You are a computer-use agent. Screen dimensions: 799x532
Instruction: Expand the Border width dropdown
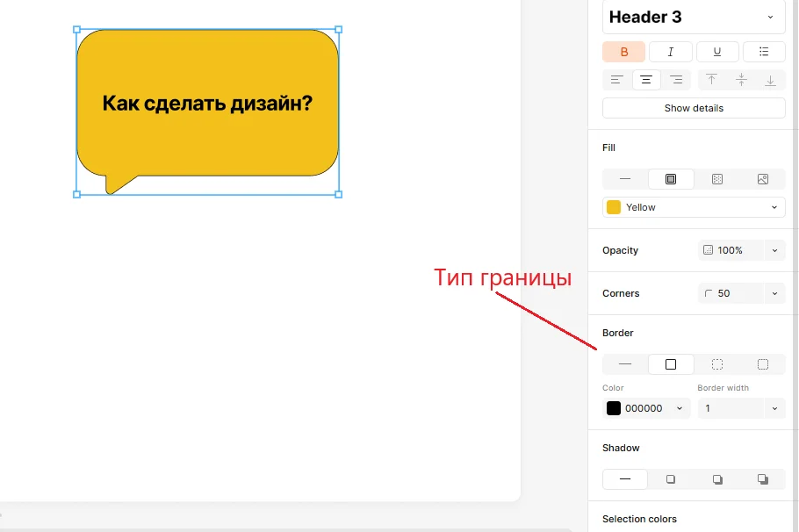(774, 408)
